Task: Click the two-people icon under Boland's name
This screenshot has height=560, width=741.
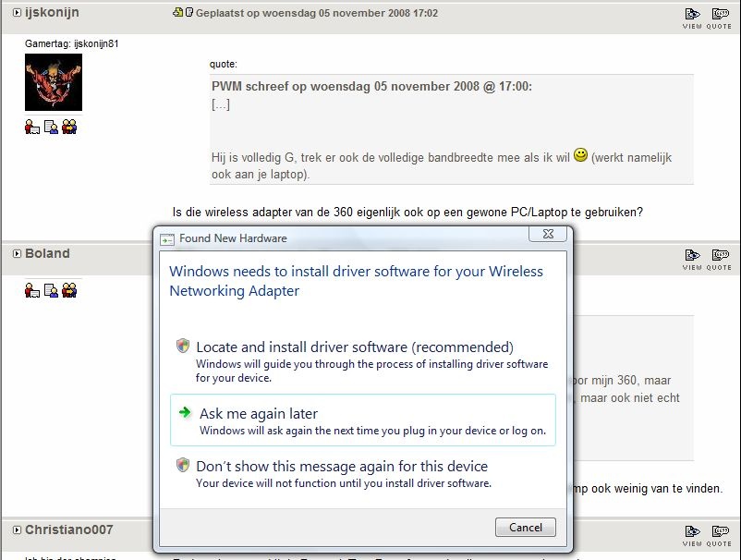Action: (69, 290)
